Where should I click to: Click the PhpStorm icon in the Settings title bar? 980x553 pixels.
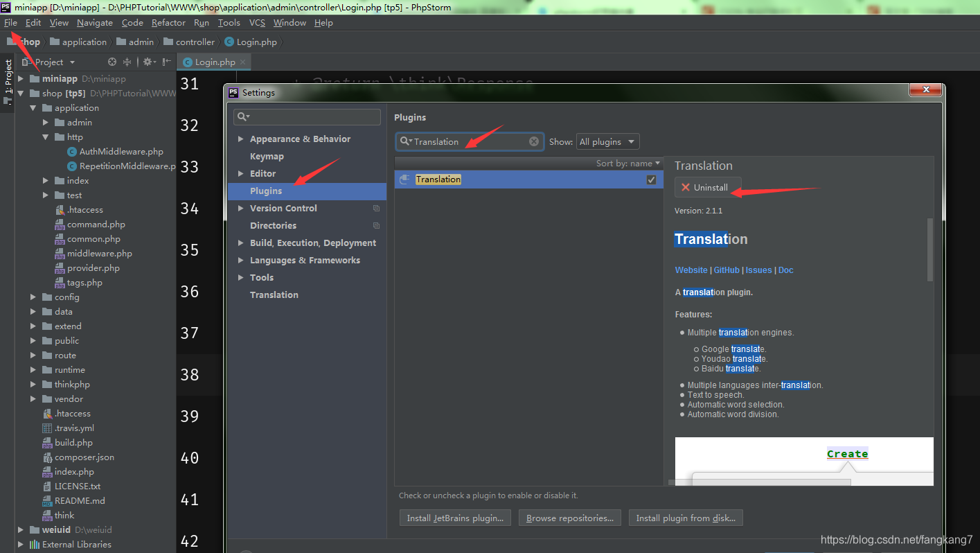click(x=233, y=92)
